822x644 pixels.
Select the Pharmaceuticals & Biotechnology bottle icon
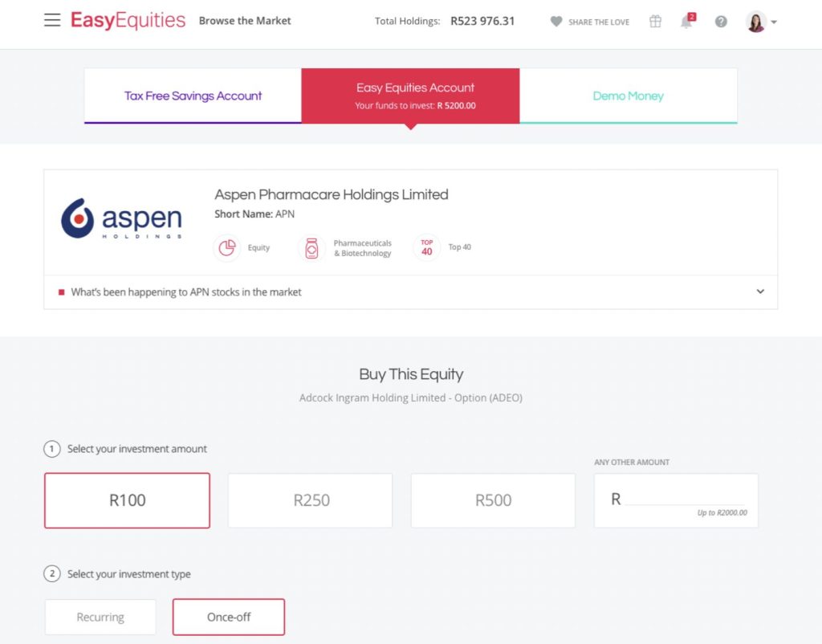coord(311,248)
